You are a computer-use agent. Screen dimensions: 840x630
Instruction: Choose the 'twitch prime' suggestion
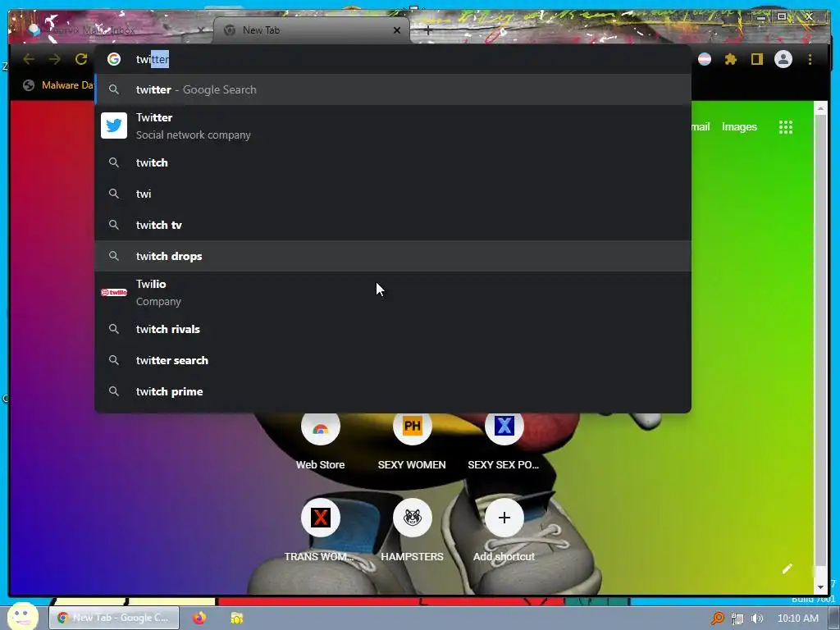(393, 391)
